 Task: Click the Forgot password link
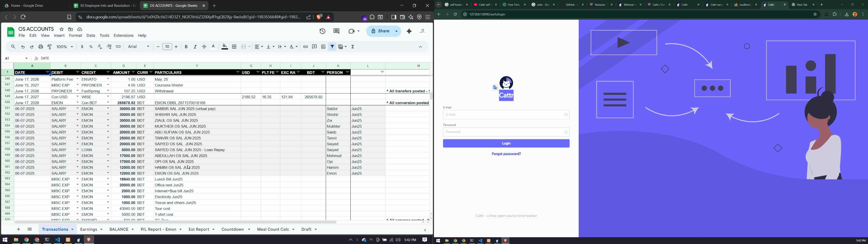tap(506, 154)
